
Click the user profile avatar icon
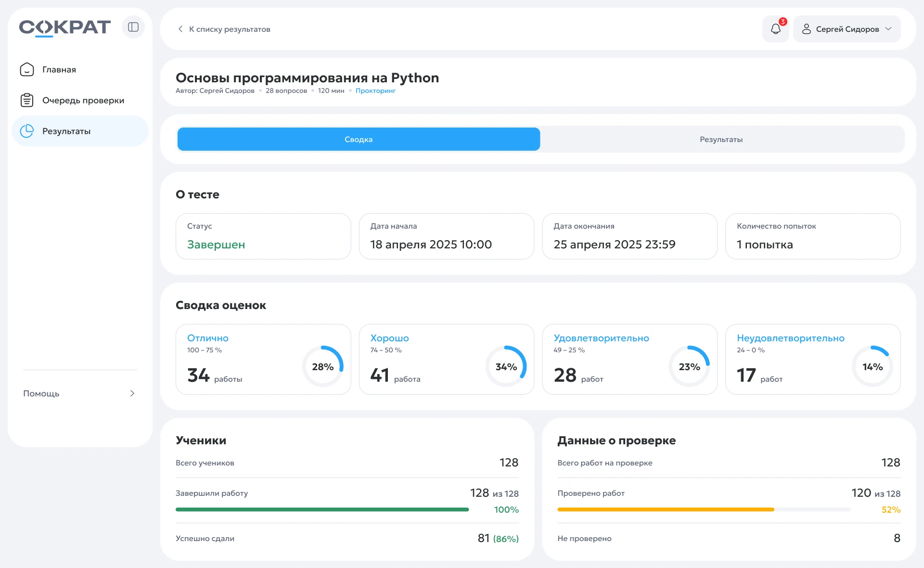click(807, 29)
